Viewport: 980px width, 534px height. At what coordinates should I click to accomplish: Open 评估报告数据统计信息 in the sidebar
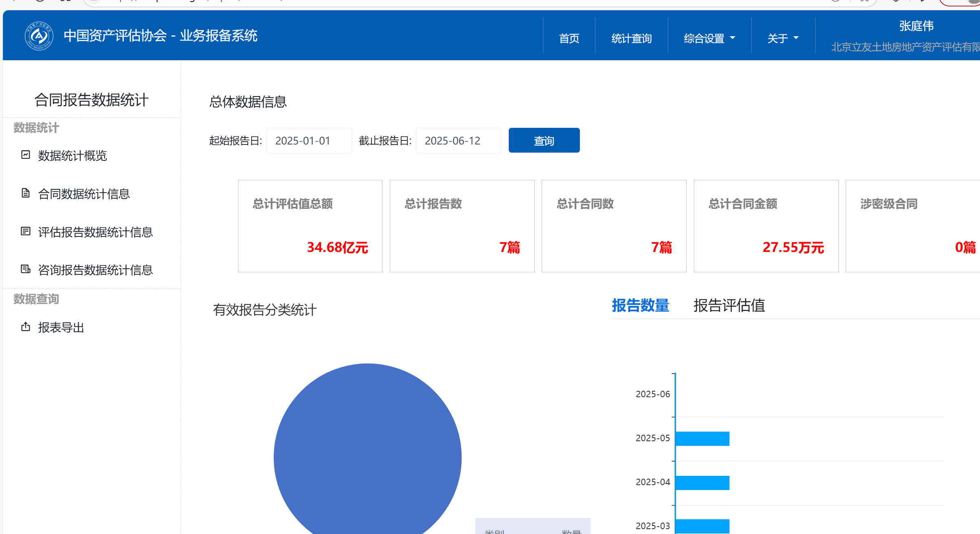point(95,232)
